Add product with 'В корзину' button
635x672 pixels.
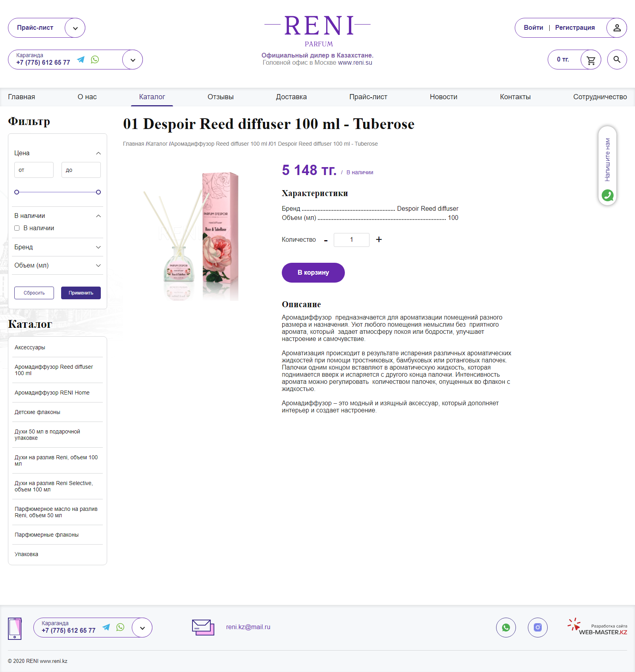313,273
